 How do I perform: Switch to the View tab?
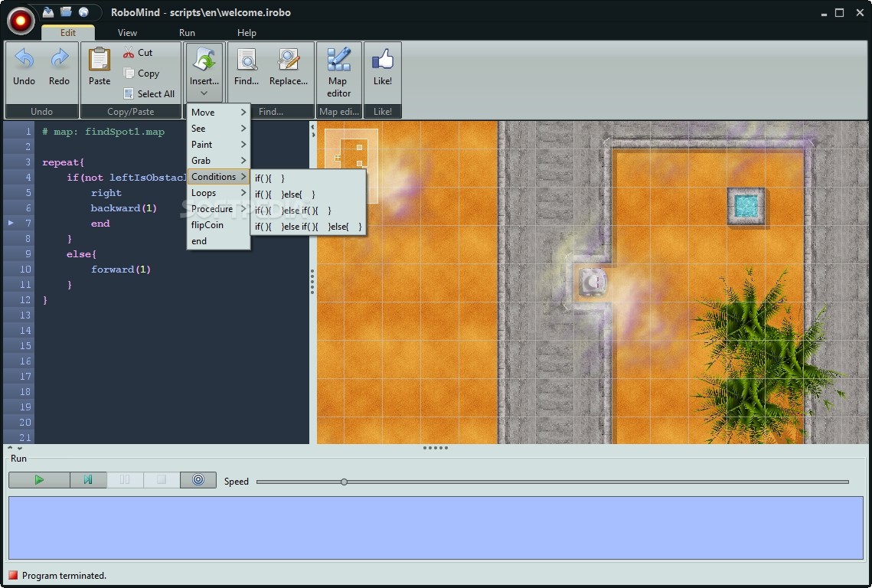click(127, 32)
